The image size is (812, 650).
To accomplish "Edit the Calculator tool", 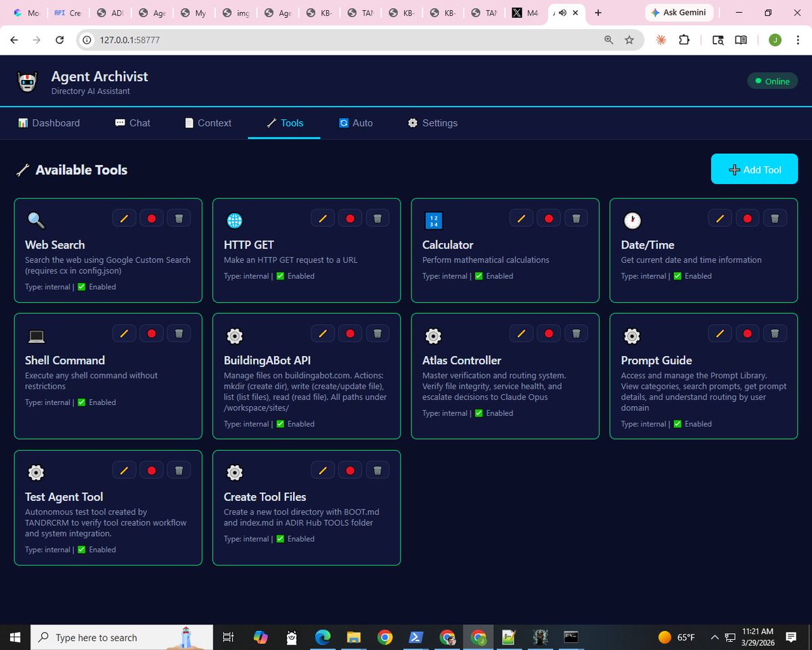I will pyautogui.click(x=521, y=218).
